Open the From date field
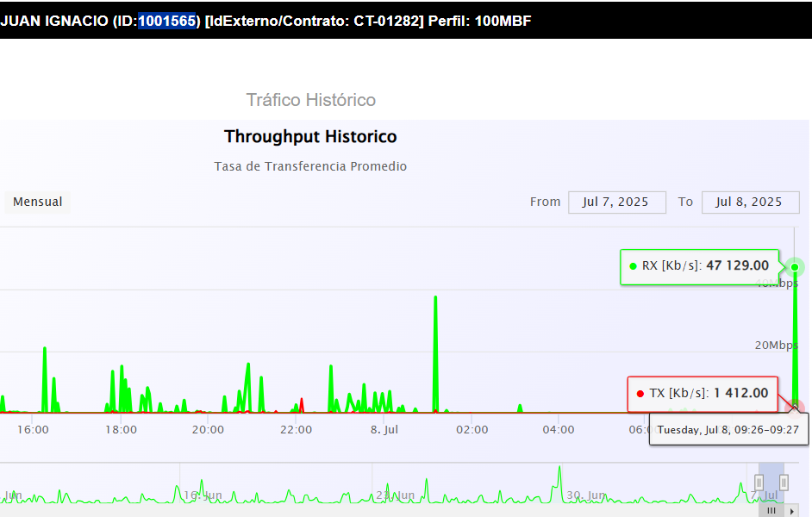The width and height of the screenshot is (812, 517). 616,202
